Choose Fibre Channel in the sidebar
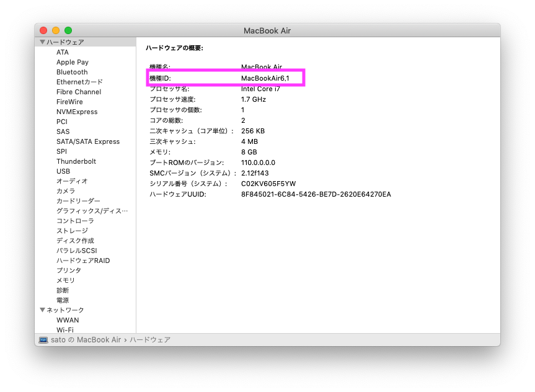Viewport: 535px width, 392px height. tap(79, 92)
